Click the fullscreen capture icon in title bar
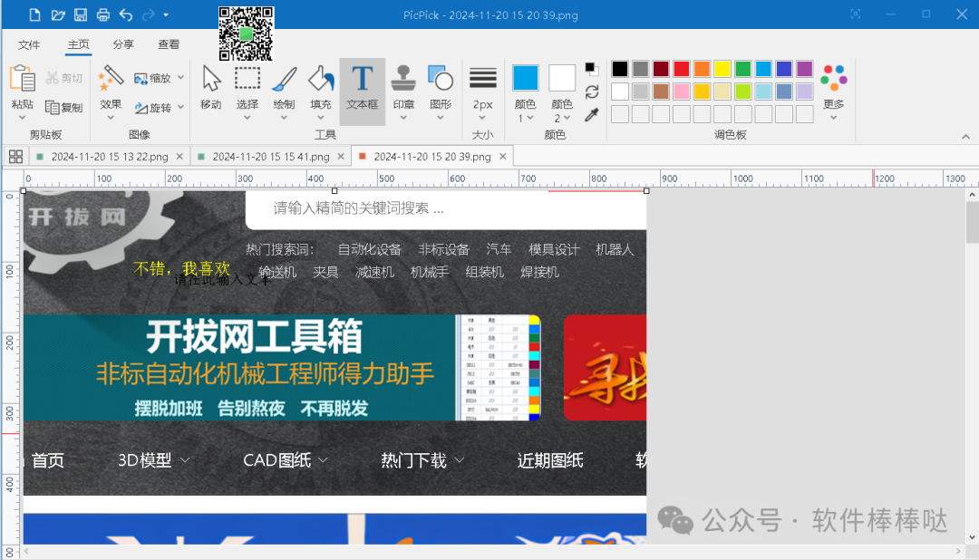 (x=856, y=14)
